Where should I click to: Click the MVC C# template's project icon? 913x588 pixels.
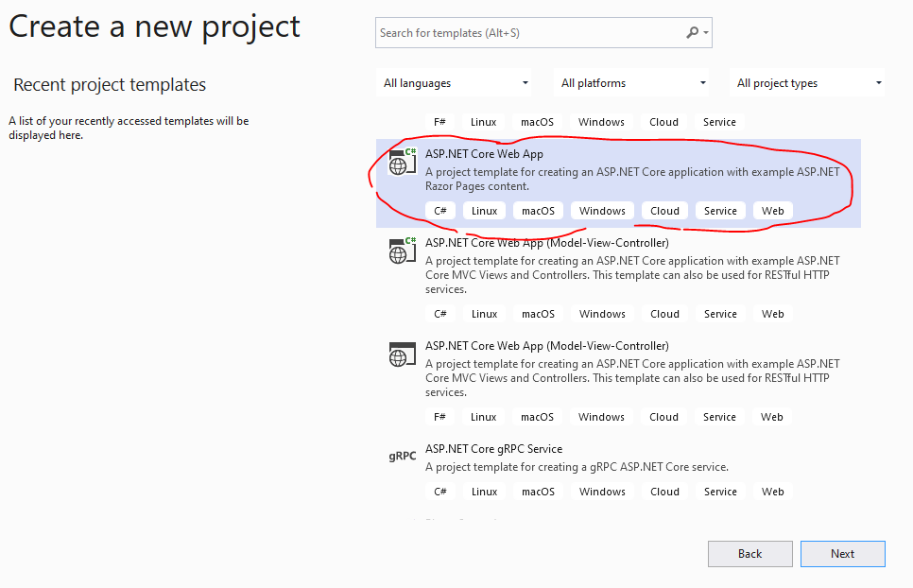click(x=402, y=251)
